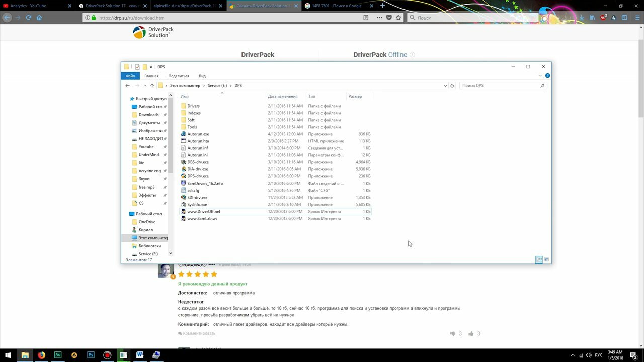Select the Autorun.exe file icon
The height and width of the screenshot is (362, 644).
(184, 134)
